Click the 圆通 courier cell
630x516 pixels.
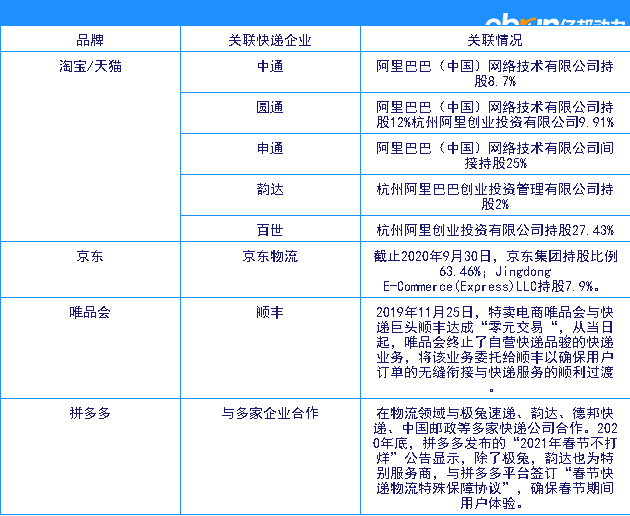270,106
